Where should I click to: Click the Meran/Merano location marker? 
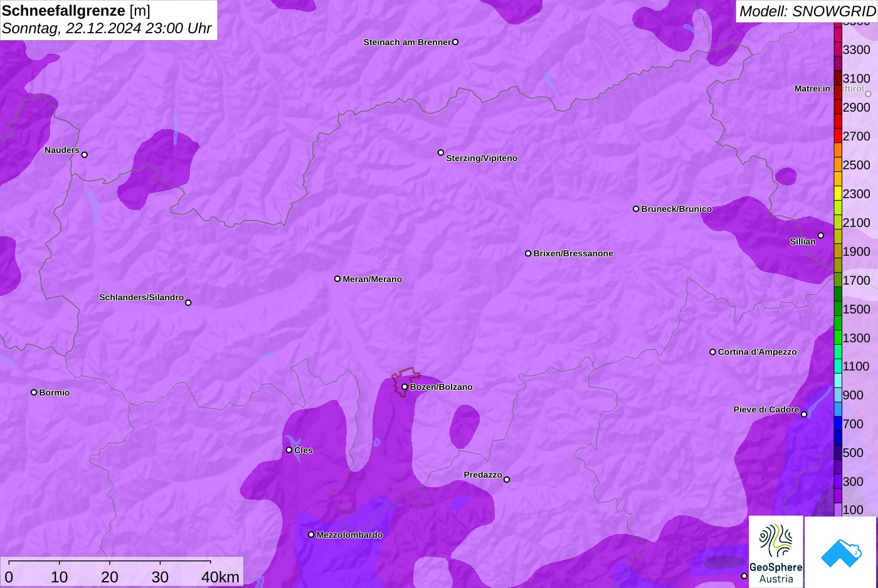tap(337, 278)
